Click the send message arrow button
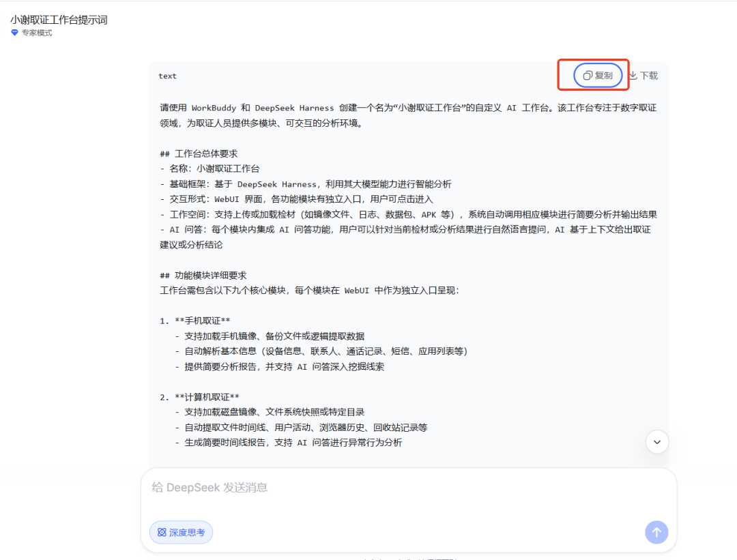Screen dimensions: 737x560 click(656, 532)
